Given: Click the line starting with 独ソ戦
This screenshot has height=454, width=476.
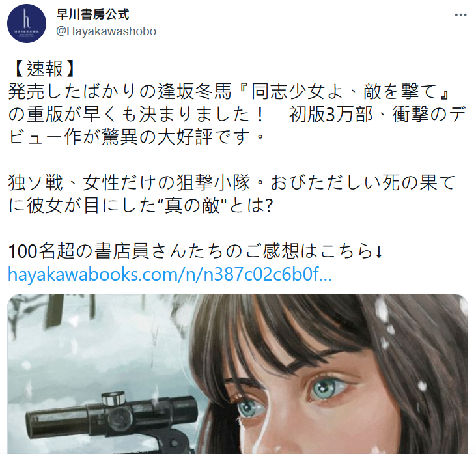Looking at the screenshot, I should click(232, 182).
